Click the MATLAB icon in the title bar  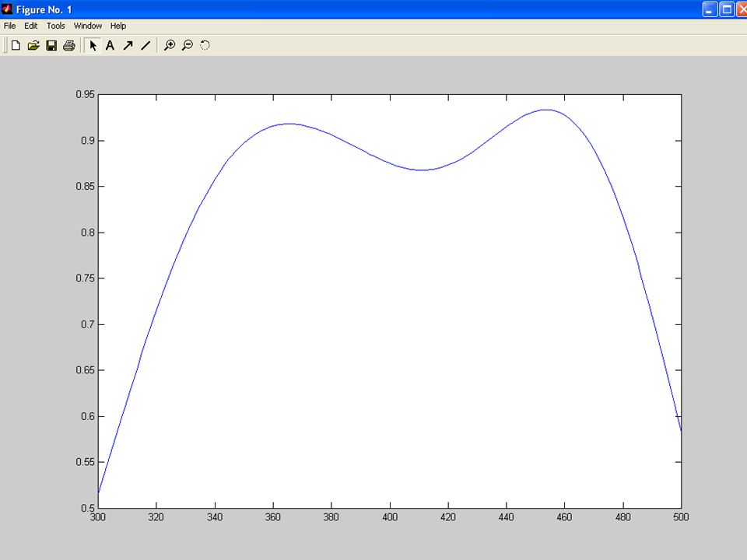tap(7, 9)
